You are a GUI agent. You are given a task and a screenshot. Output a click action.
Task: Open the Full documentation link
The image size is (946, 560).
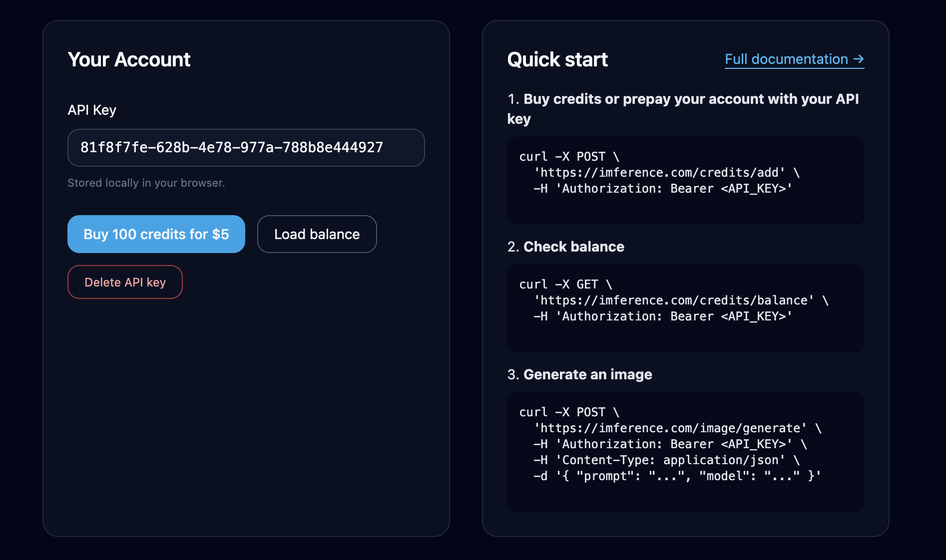pos(794,59)
